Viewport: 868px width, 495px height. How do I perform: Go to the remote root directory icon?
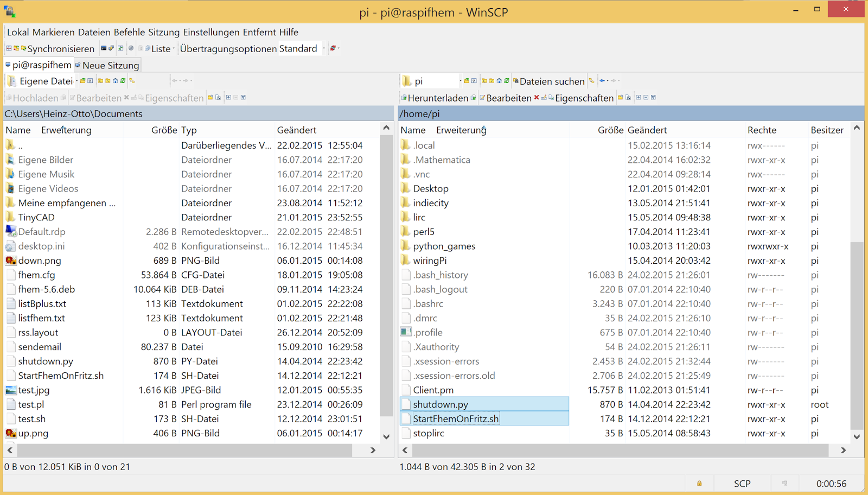492,81
